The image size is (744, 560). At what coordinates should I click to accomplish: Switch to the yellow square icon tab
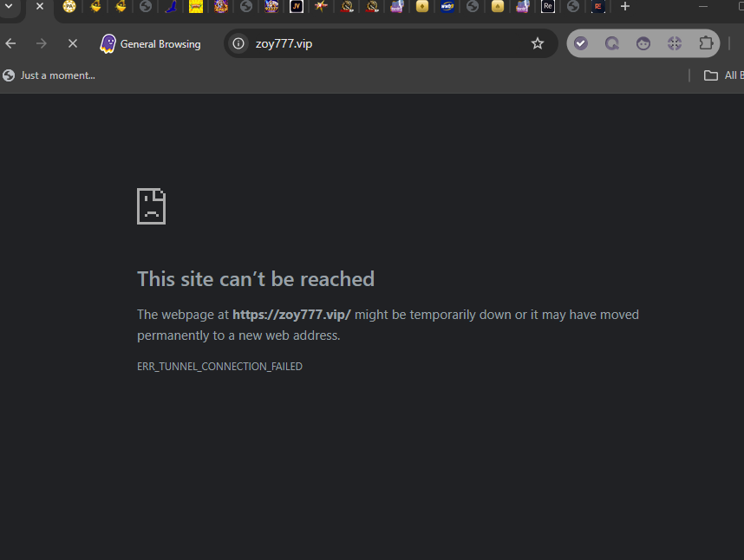click(x=195, y=6)
